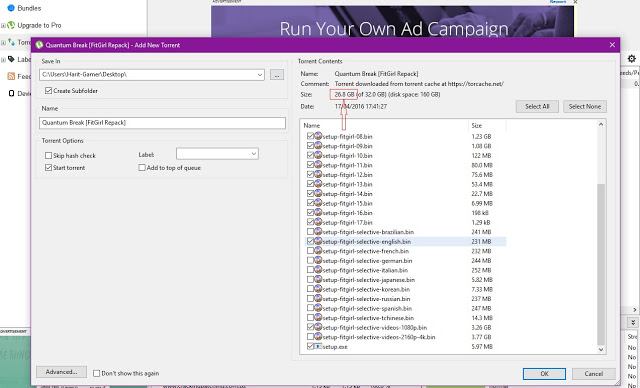Click Select All button

tap(537, 106)
